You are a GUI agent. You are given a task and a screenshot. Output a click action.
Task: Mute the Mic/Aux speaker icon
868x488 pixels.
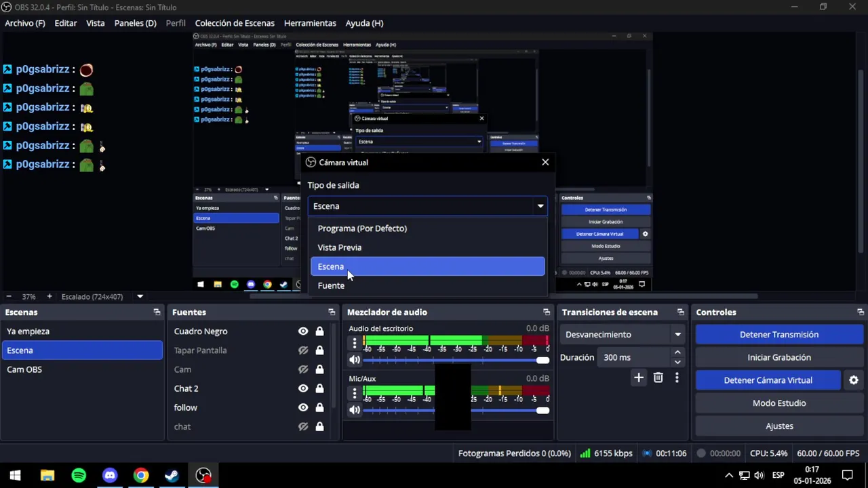pyautogui.click(x=355, y=410)
